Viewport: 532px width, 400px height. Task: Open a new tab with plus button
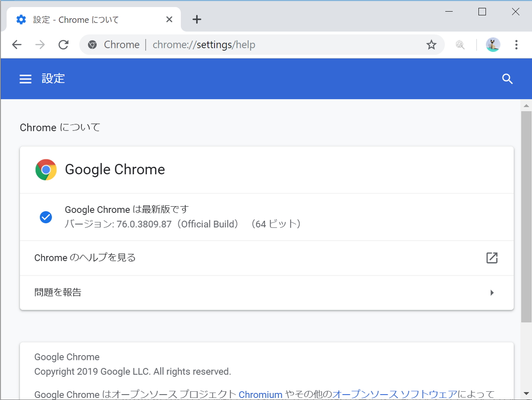197,19
